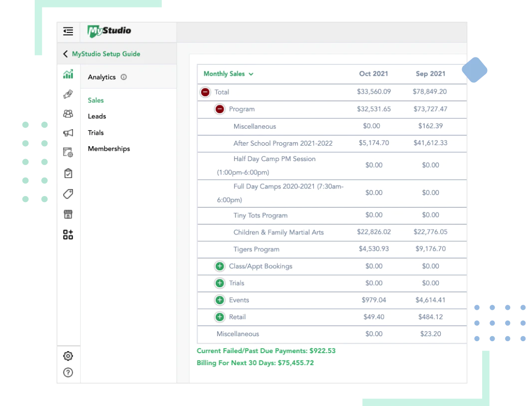
Task: Go back to MyStudio Setup Guide
Action: point(101,54)
